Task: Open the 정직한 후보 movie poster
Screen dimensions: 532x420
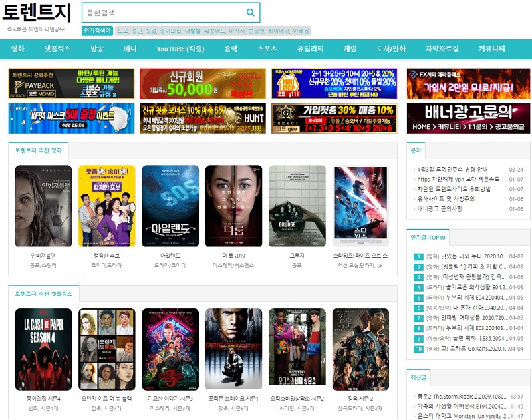Action: (107, 206)
